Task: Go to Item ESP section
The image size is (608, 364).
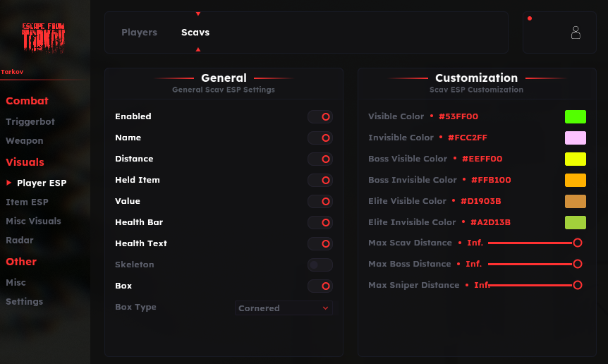Action: tap(27, 202)
